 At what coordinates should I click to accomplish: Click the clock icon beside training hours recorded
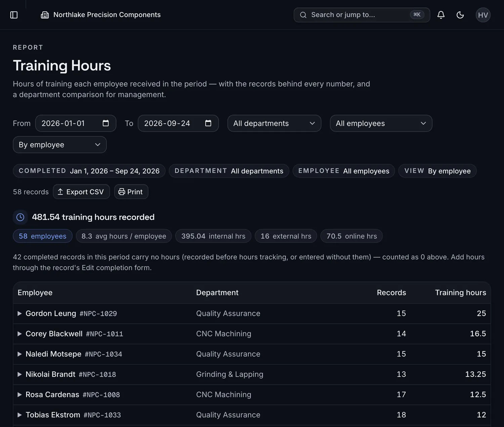coord(20,217)
